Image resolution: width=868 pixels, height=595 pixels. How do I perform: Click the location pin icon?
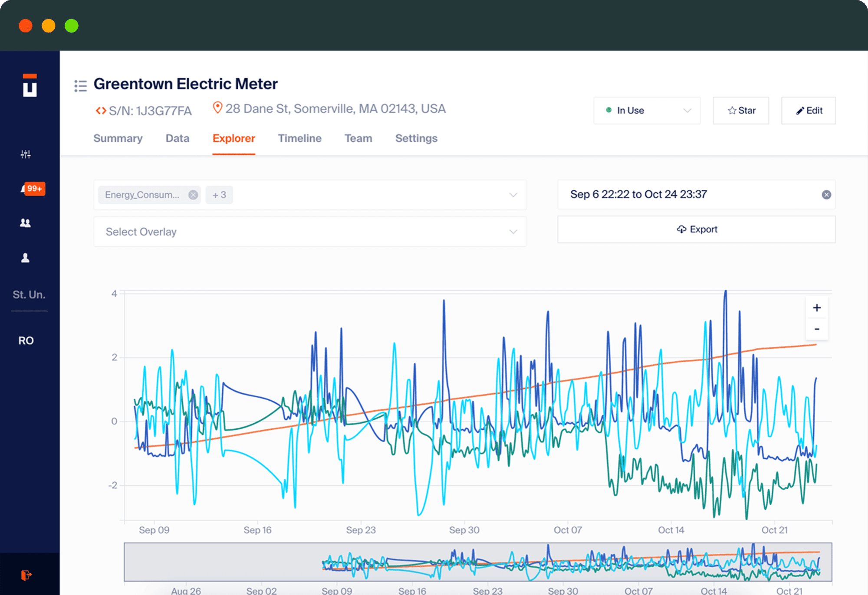pyautogui.click(x=217, y=108)
